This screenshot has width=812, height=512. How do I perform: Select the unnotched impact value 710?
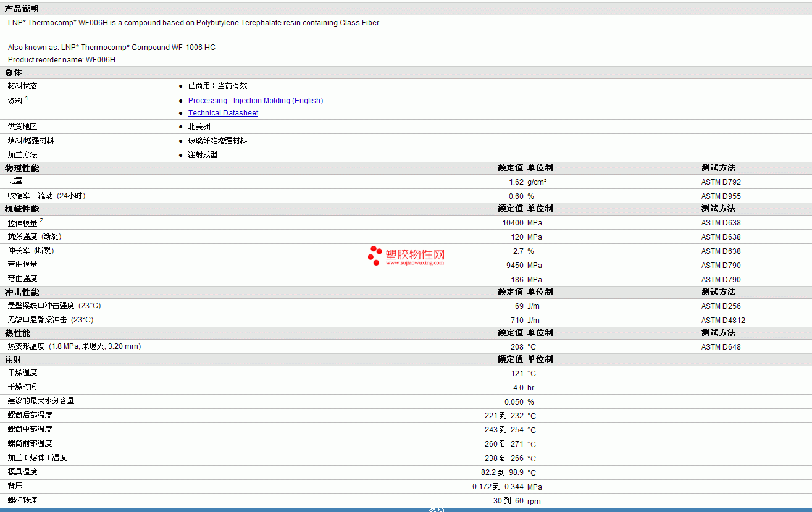click(517, 321)
